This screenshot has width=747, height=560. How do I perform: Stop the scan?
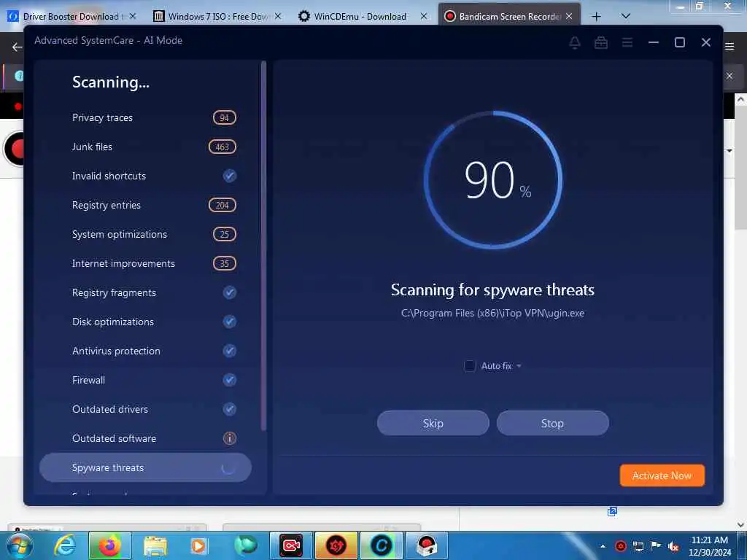[553, 424]
